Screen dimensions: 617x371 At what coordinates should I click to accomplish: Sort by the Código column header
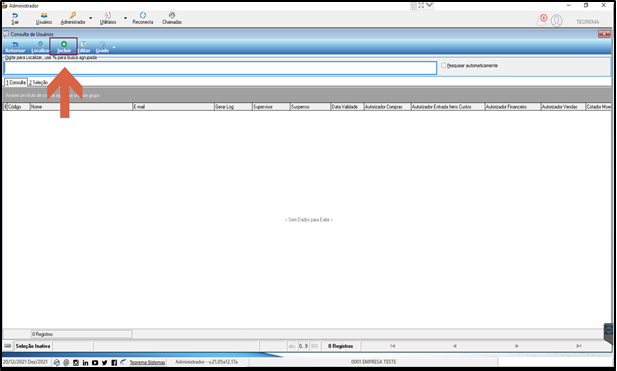(x=18, y=107)
